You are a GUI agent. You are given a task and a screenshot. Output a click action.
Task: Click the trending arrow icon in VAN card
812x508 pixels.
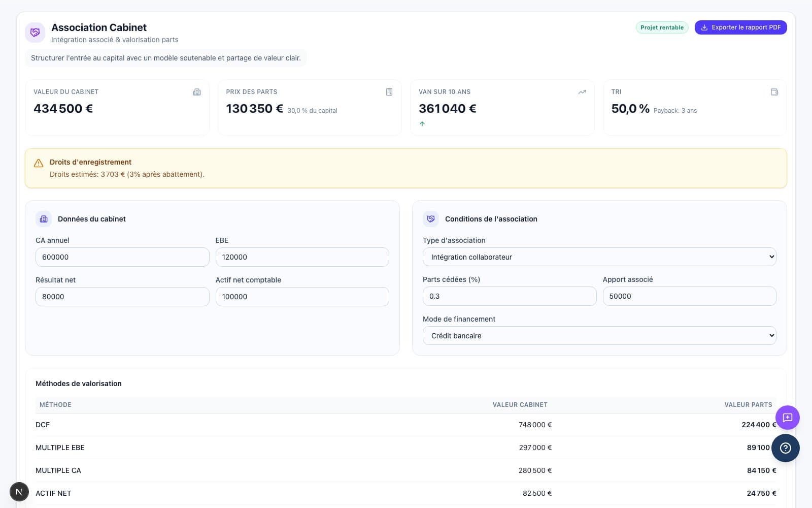point(582,92)
